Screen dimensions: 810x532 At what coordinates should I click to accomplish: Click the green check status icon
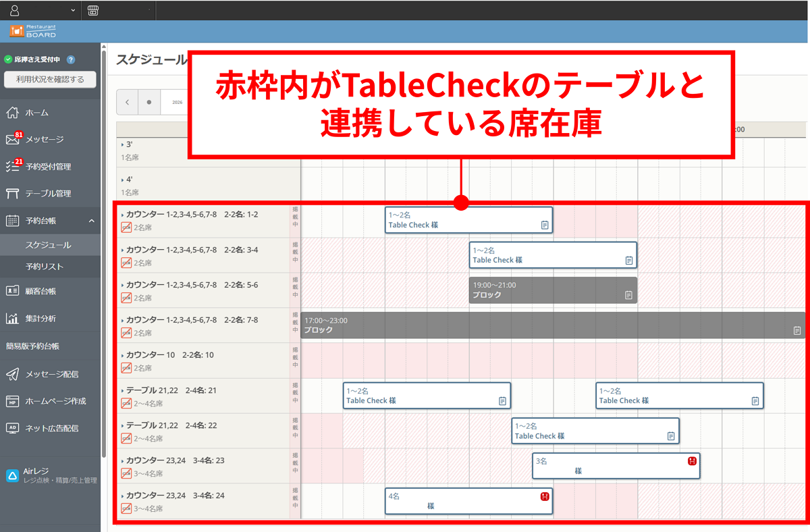point(8,60)
